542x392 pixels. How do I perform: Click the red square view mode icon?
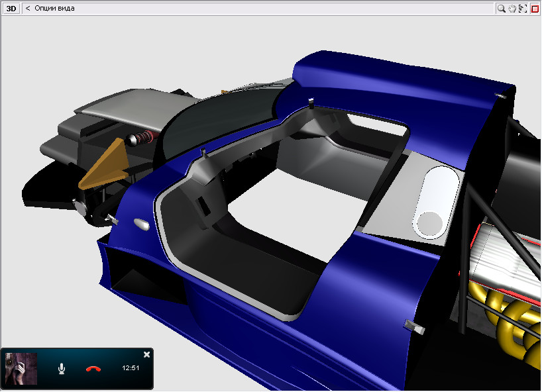click(x=535, y=9)
